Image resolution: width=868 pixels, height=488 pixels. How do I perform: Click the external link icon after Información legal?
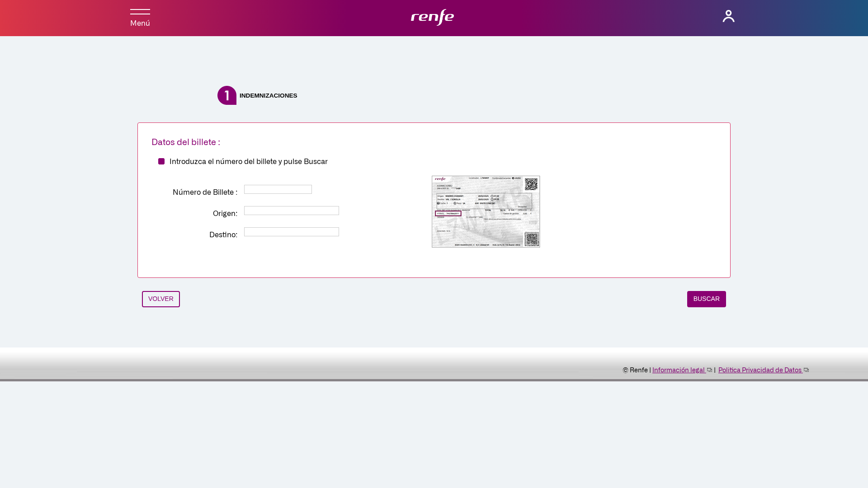pyautogui.click(x=709, y=370)
